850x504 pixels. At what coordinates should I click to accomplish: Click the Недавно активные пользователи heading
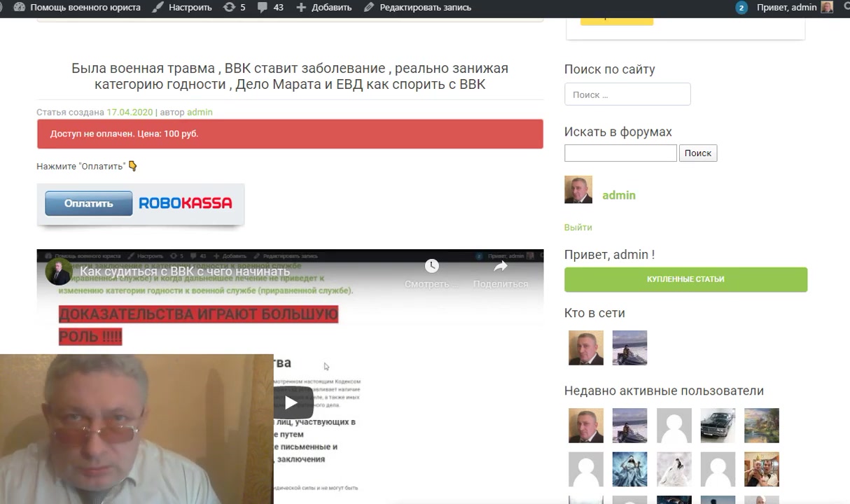(x=664, y=391)
